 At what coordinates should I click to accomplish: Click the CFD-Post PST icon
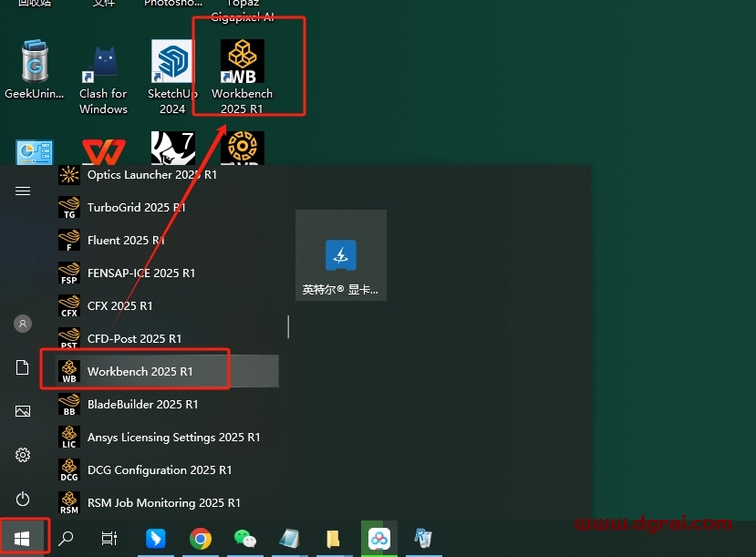click(69, 338)
